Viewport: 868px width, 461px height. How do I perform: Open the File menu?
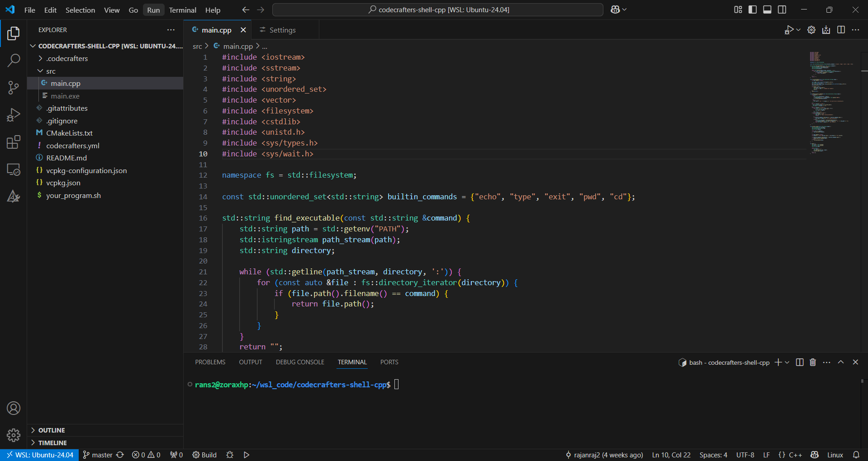pyautogui.click(x=30, y=9)
